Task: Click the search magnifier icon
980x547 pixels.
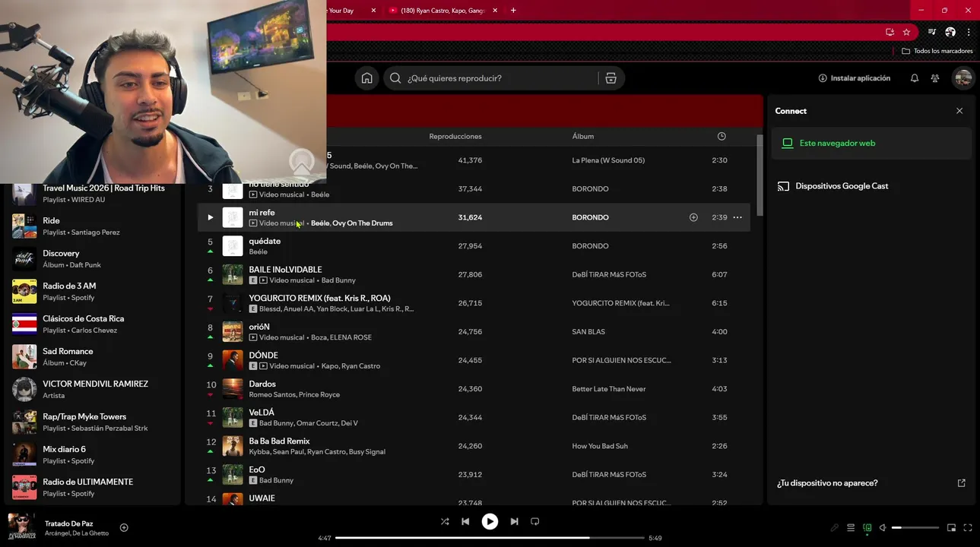Action: [x=395, y=78]
